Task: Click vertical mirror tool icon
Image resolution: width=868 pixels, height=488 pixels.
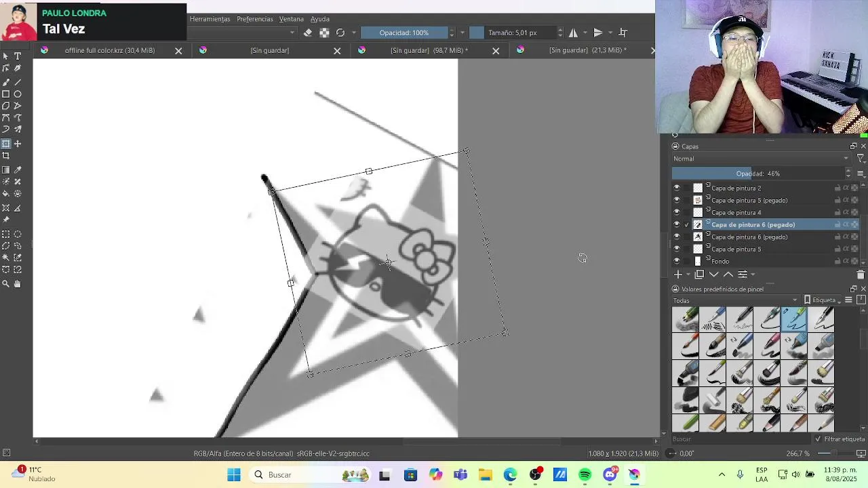Action: pyautogui.click(x=598, y=33)
